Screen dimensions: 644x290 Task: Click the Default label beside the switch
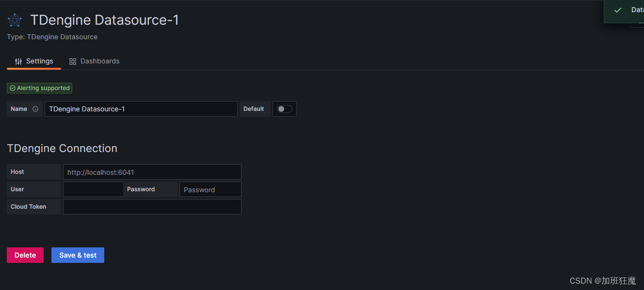click(x=254, y=109)
